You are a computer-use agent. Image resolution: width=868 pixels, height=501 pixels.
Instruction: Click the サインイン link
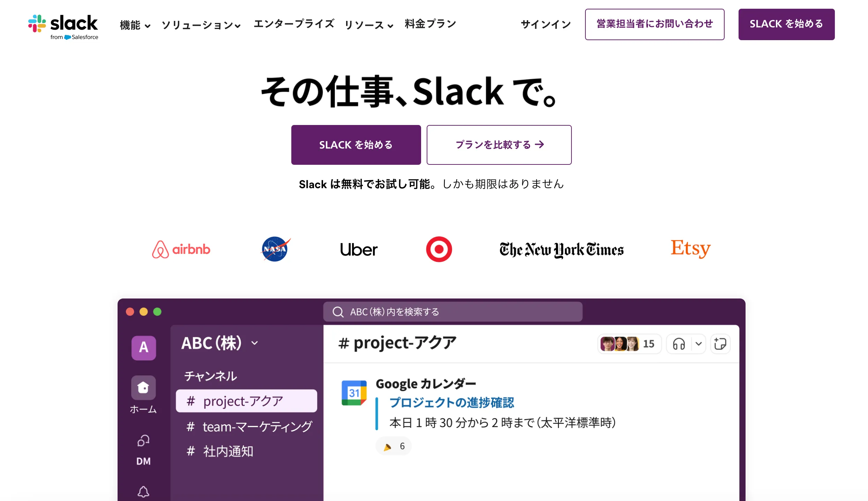pos(546,24)
